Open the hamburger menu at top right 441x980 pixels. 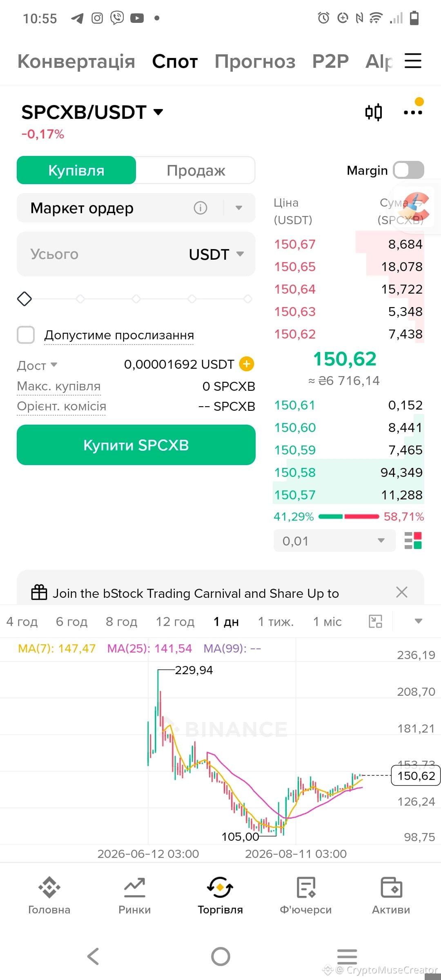(x=413, y=61)
